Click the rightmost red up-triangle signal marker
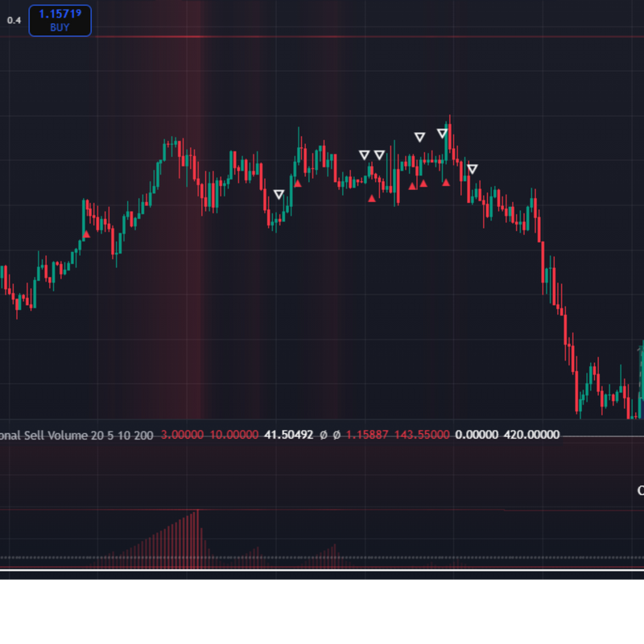The height and width of the screenshot is (644, 644). click(x=446, y=183)
